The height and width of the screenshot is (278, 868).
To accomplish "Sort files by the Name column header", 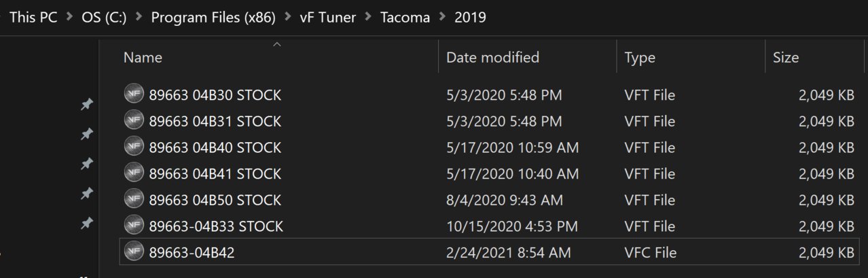I will point(143,58).
